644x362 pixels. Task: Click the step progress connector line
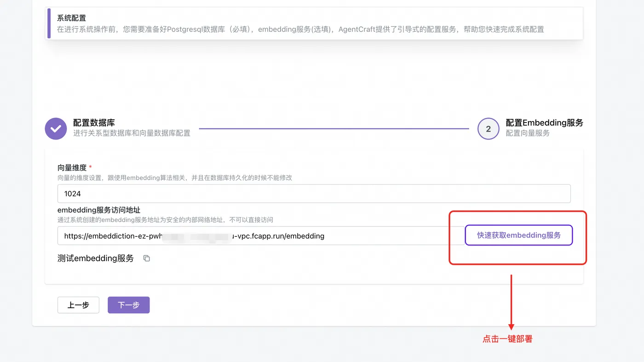[333, 128]
